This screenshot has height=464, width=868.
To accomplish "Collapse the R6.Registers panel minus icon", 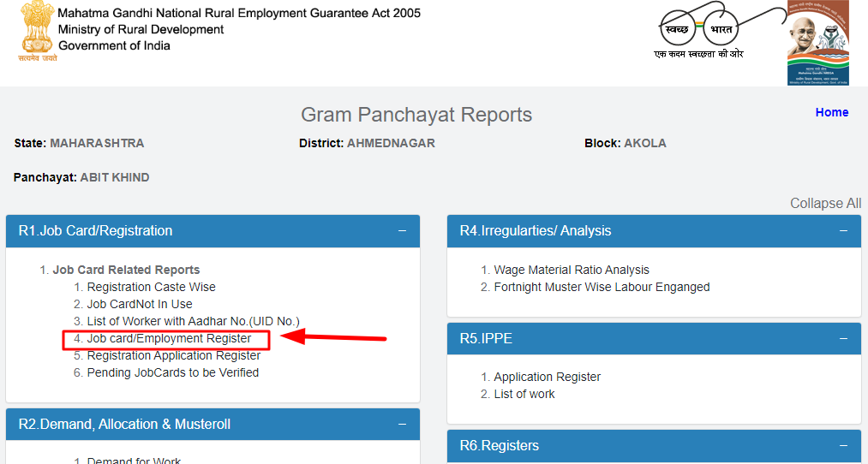I will tap(843, 445).
